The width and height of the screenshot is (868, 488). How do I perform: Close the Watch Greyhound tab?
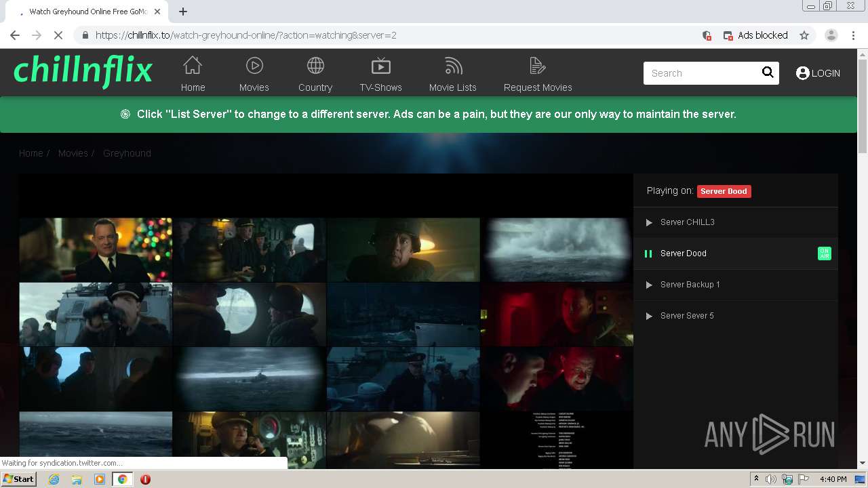(158, 12)
